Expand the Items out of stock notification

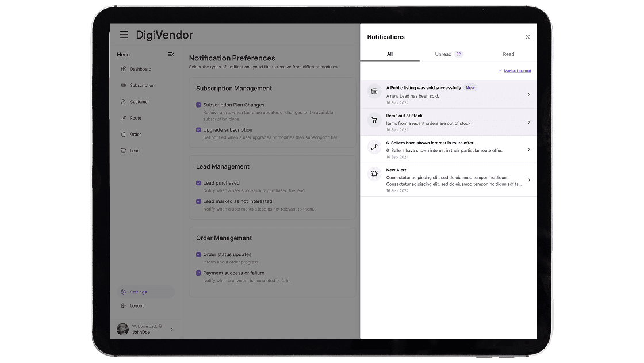528,122
